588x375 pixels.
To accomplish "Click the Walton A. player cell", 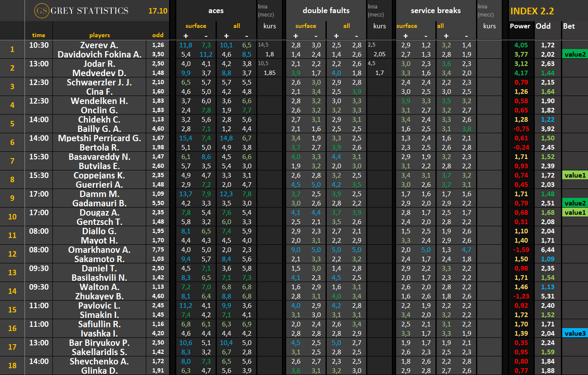I will coord(99,287).
